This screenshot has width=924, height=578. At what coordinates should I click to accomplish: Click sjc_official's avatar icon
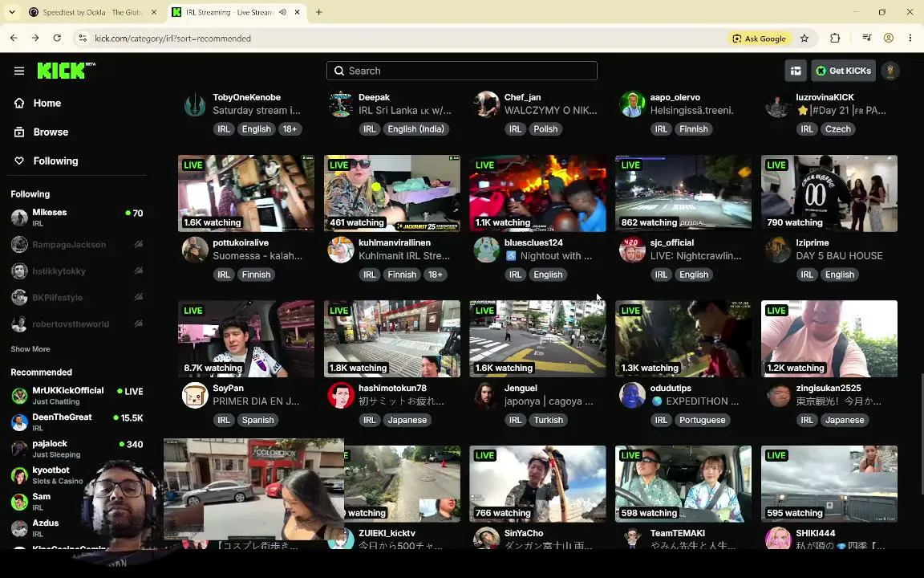coord(632,250)
